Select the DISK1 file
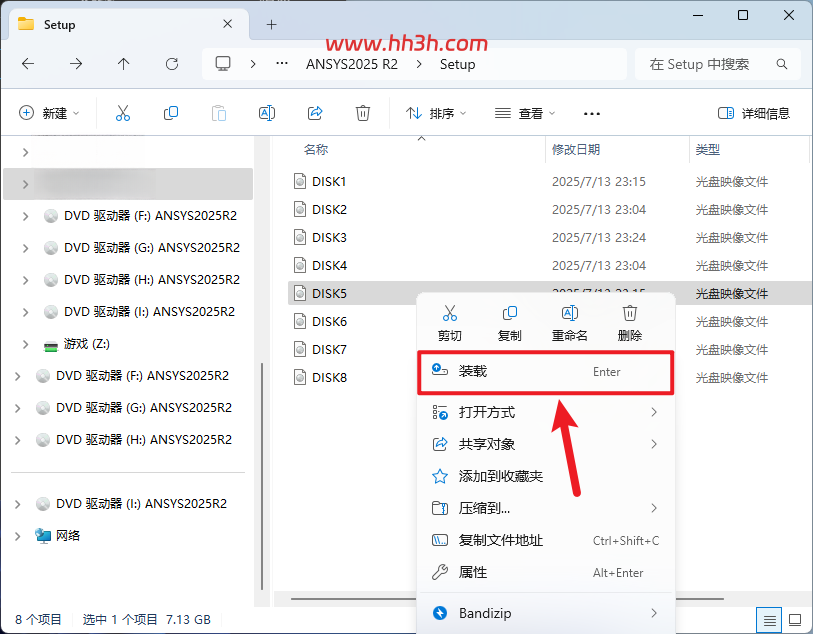813x634 pixels. tap(329, 181)
